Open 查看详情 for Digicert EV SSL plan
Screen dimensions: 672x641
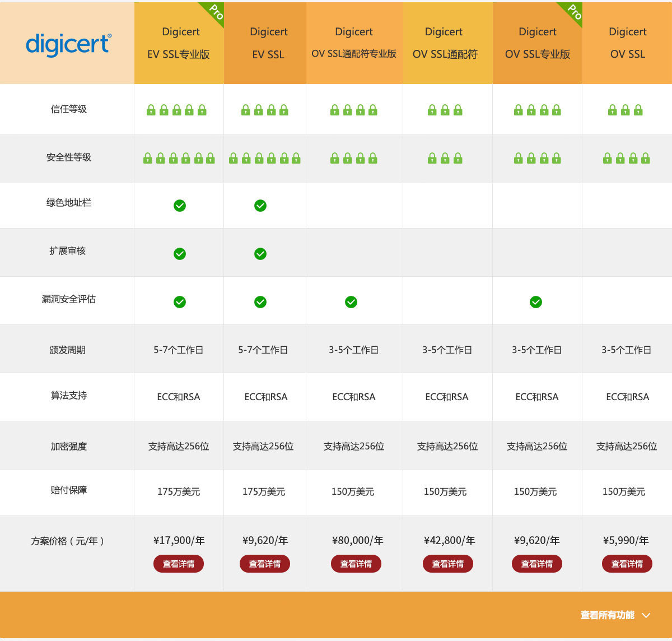coord(265,564)
